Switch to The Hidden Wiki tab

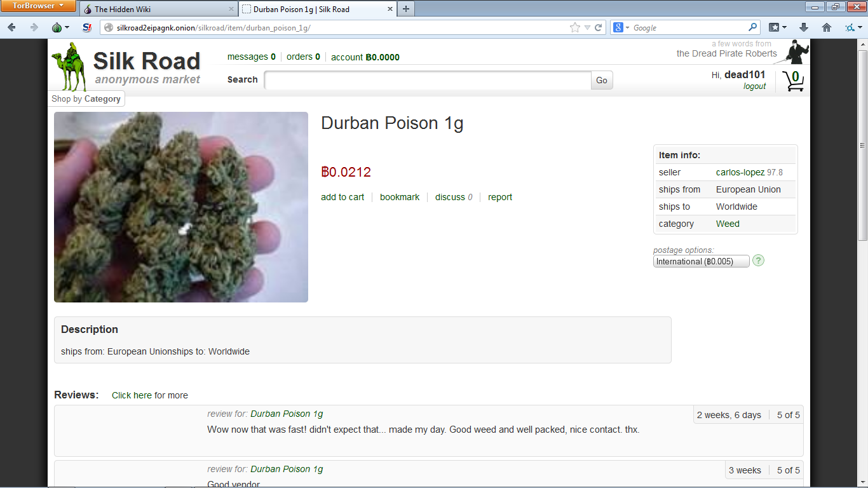[x=158, y=9]
